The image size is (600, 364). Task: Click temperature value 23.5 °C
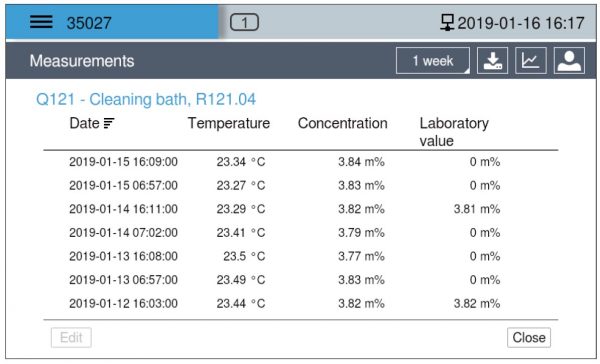click(244, 256)
